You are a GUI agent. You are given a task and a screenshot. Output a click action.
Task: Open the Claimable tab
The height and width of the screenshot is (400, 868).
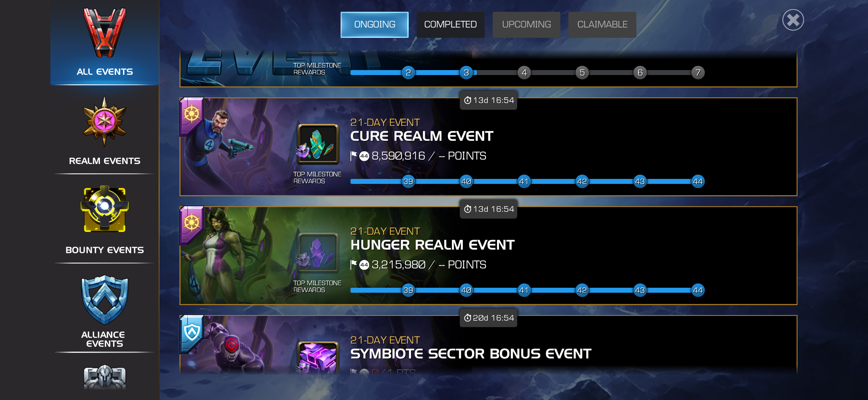click(x=602, y=24)
